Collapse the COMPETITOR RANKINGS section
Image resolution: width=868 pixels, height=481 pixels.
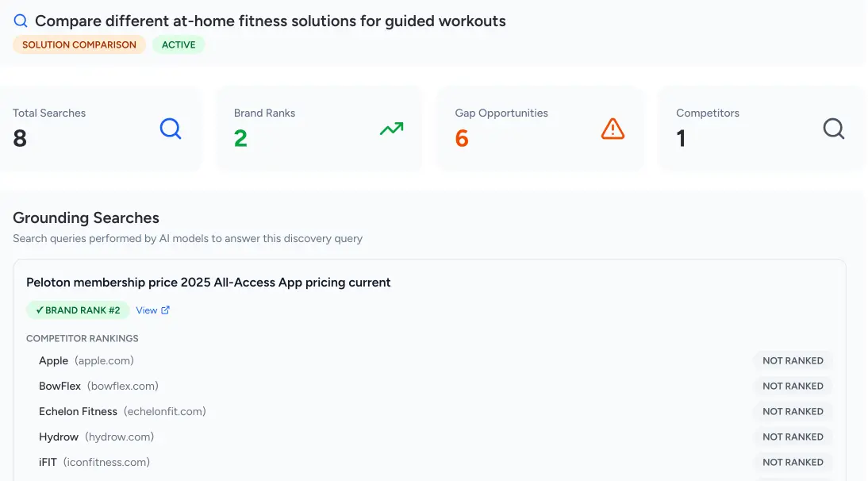(83, 338)
